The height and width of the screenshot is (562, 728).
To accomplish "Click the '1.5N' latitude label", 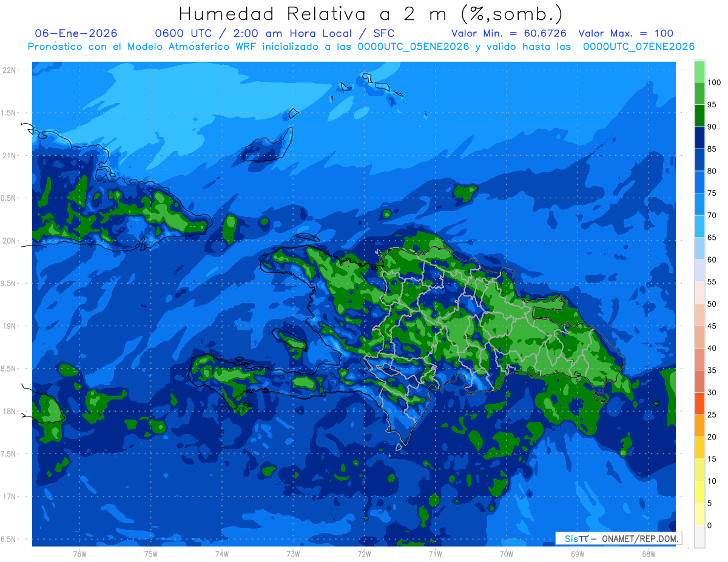I will tap(10, 113).
